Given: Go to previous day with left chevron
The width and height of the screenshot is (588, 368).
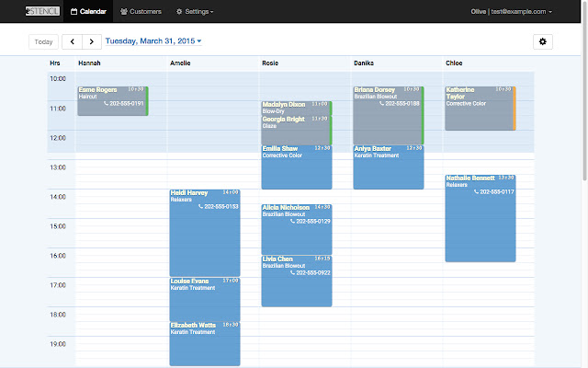Looking at the screenshot, I should point(72,41).
